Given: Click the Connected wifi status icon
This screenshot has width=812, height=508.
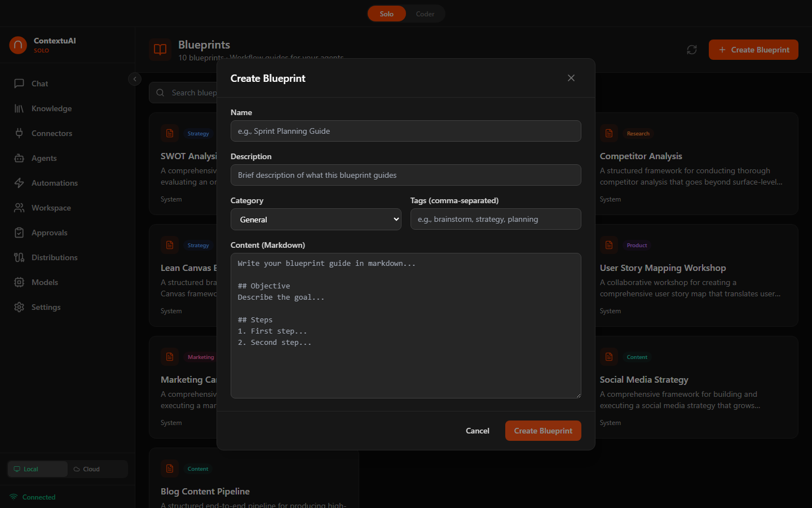Looking at the screenshot, I should coord(14,497).
